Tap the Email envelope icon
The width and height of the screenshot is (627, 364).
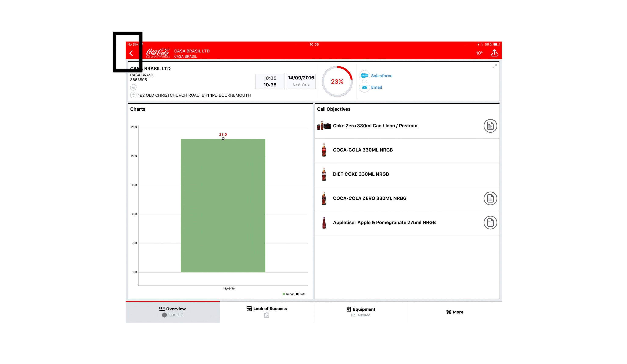364,87
